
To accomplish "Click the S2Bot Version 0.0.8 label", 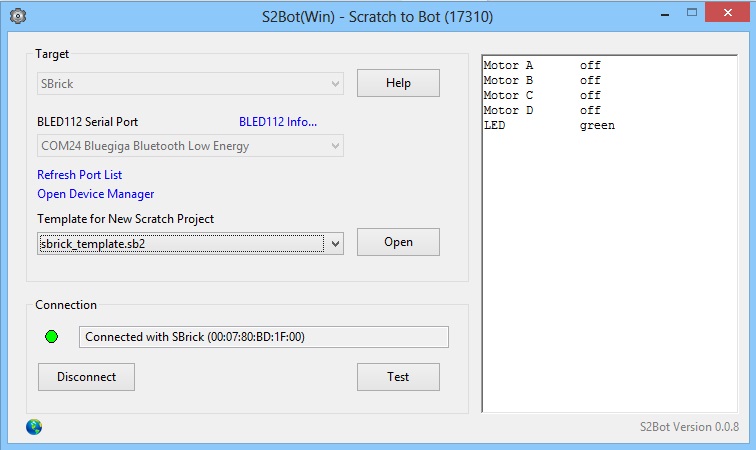I will point(689,427).
